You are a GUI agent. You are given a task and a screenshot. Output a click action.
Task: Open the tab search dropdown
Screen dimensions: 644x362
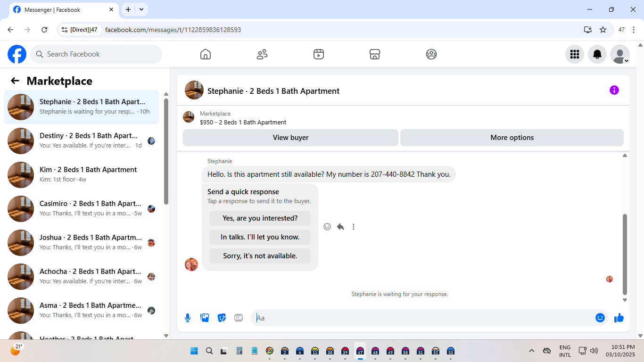coord(141,9)
